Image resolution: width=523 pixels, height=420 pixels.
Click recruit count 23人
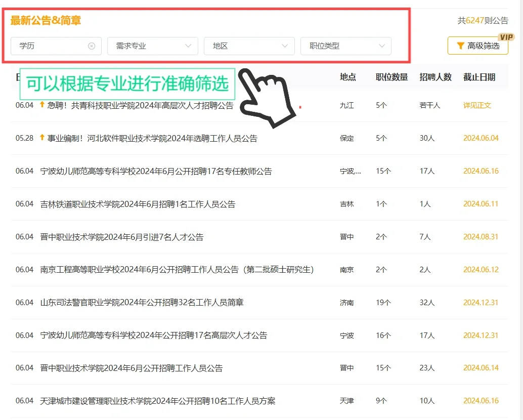pyautogui.click(x=427, y=367)
